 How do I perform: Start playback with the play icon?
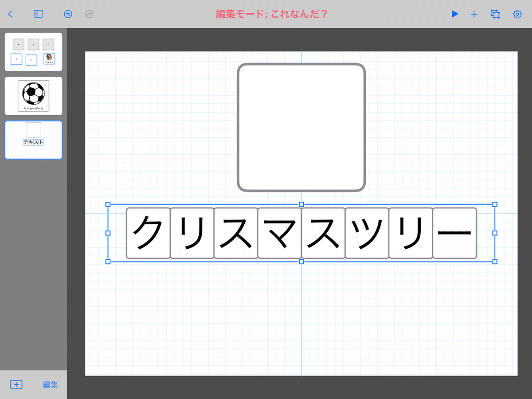pyautogui.click(x=455, y=14)
